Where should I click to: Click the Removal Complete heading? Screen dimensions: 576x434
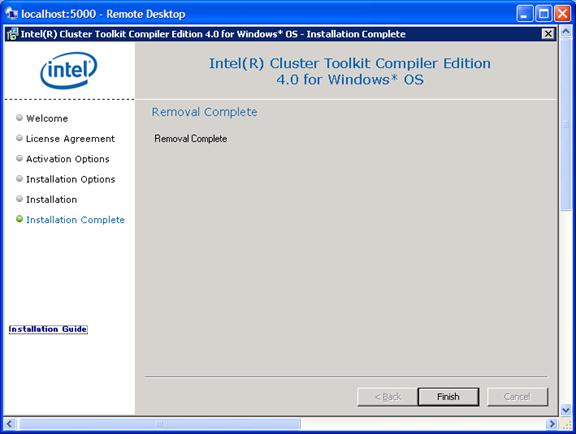[205, 112]
